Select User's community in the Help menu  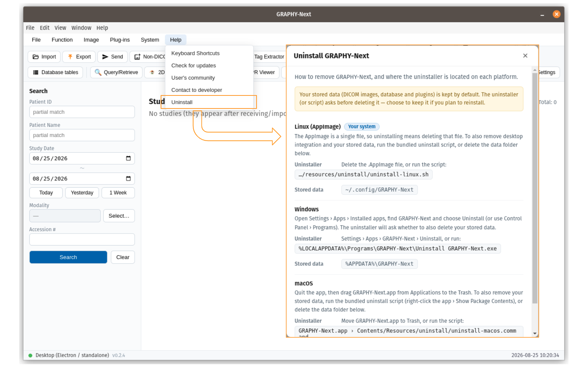click(x=209, y=78)
